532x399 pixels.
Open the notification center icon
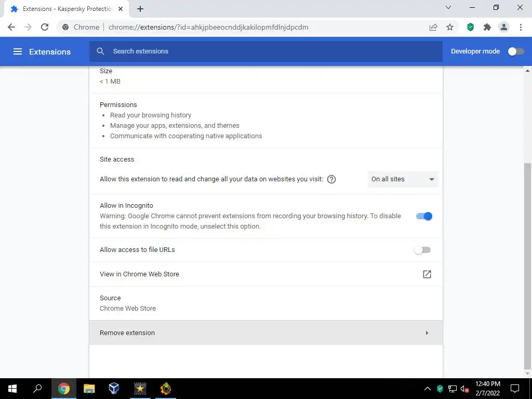point(515,389)
